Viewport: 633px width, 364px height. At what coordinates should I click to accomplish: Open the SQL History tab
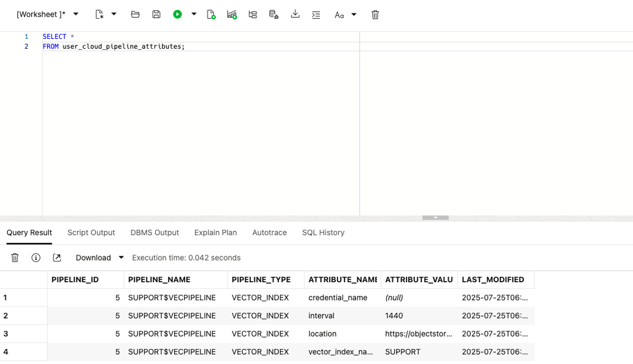click(x=323, y=232)
